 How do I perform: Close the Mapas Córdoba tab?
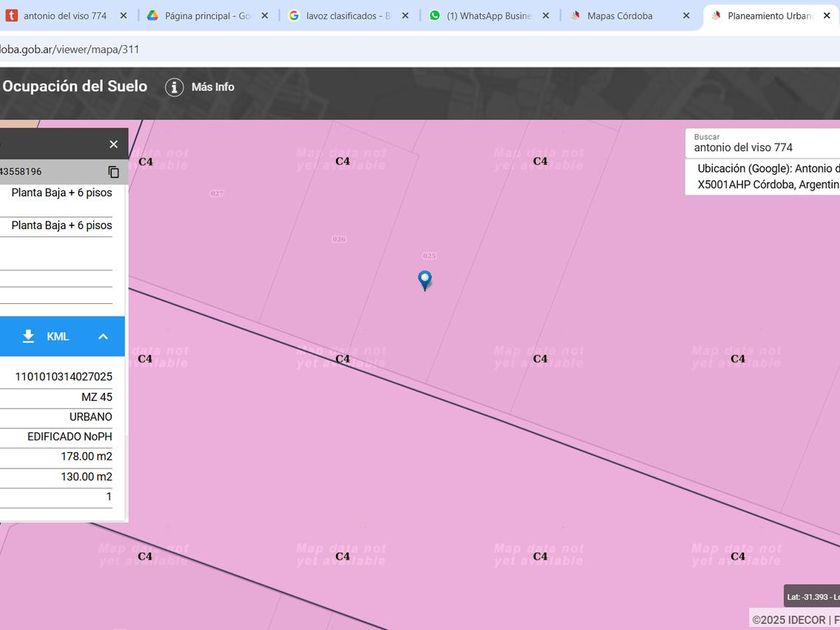point(686,16)
